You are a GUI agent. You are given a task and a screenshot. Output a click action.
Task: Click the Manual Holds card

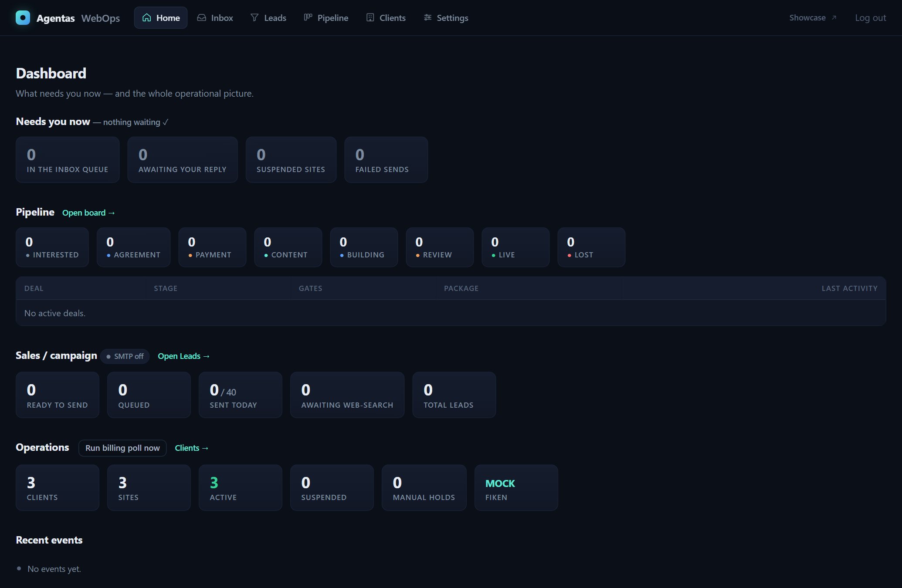424,488
